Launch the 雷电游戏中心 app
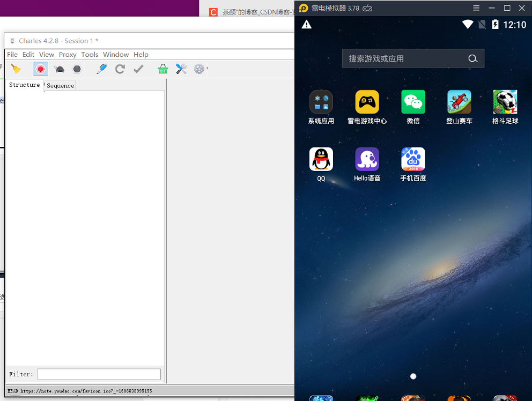This screenshot has height=401, width=532. (x=367, y=102)
